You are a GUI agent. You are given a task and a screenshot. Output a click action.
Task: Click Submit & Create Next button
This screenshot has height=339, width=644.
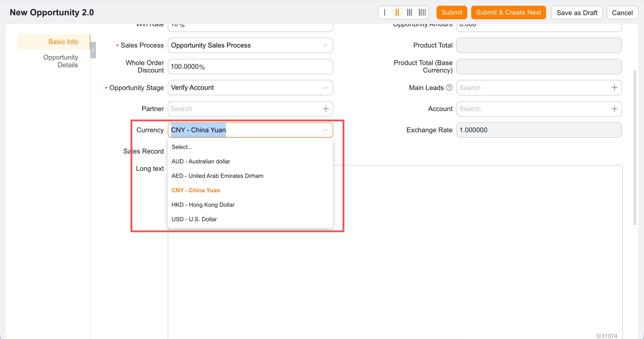tap(508, 12)
